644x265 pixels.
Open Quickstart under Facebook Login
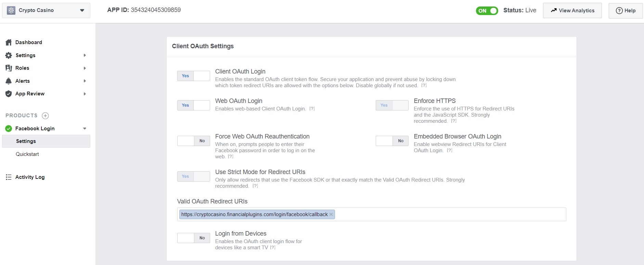pos(27,154)
